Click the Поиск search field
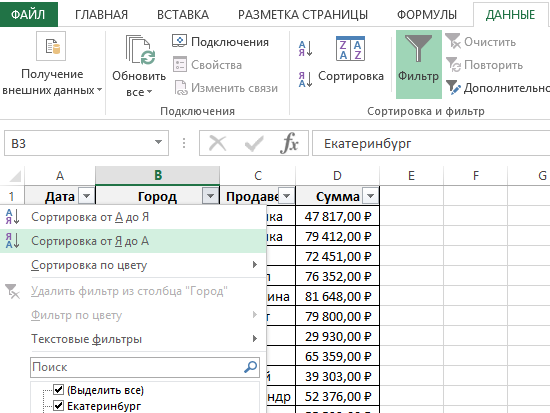The width and height of the screenshot is (550, 413). click(x=145, y=367)
